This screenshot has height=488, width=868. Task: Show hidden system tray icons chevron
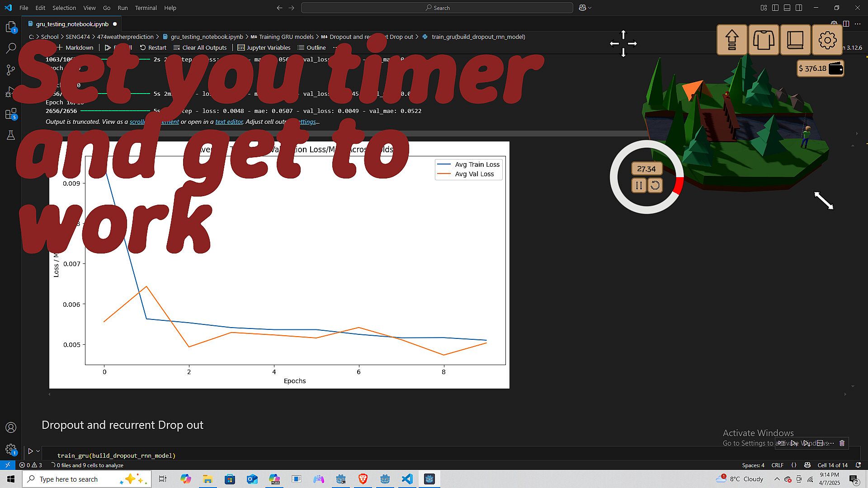(x=777, y=479)
